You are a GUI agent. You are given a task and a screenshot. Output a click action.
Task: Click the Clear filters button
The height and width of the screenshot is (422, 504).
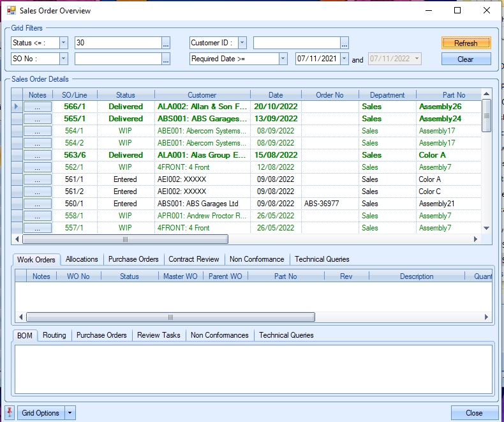click(466, 59)
